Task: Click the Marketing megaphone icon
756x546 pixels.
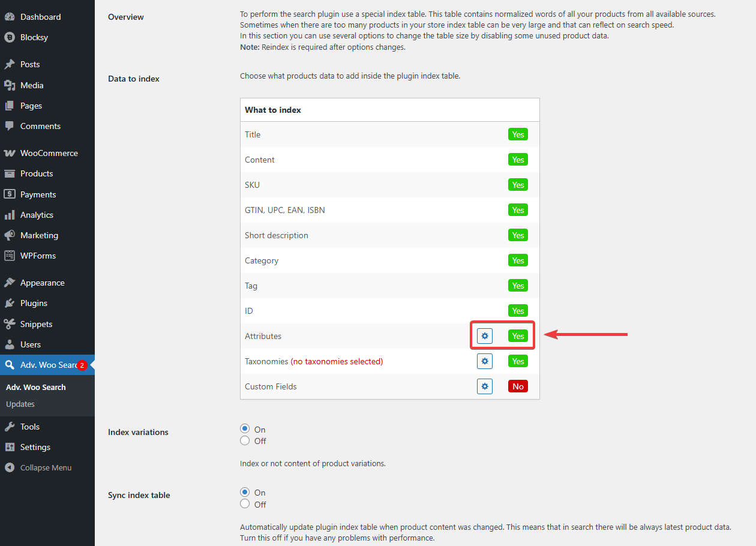Action: (10, 235)
